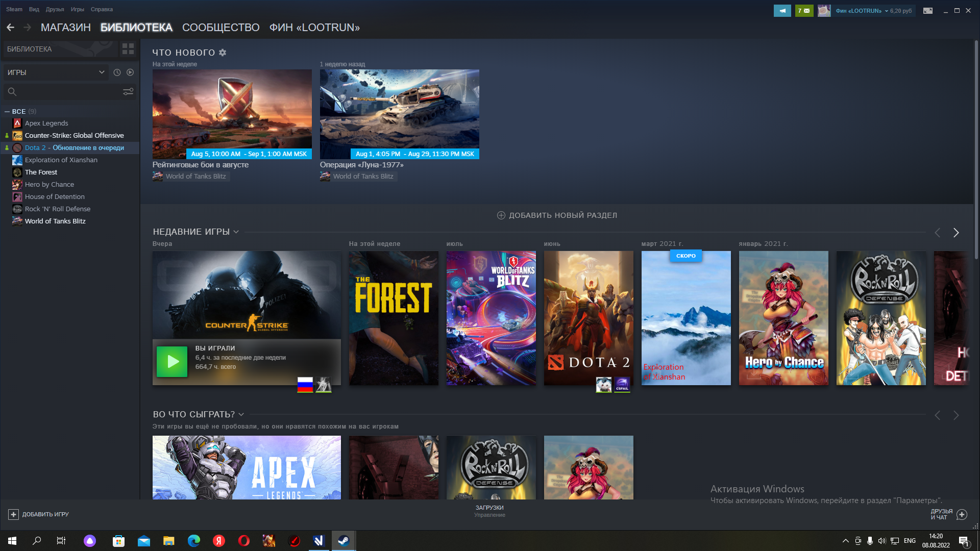Click the search magnifier icon in library
Screen dimensions: 980x551
12,92
